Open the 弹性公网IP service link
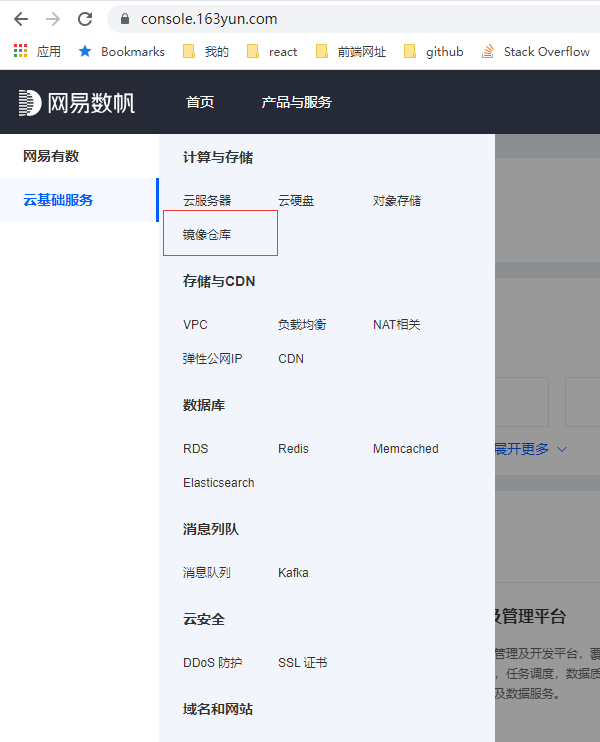The height and width of the screenshot is (742, 600). 212,359
